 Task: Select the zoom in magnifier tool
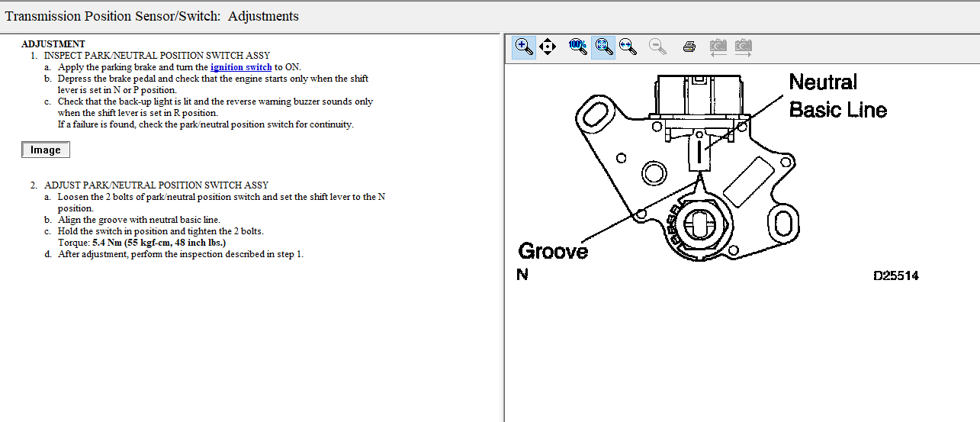[x=524, y=47]
